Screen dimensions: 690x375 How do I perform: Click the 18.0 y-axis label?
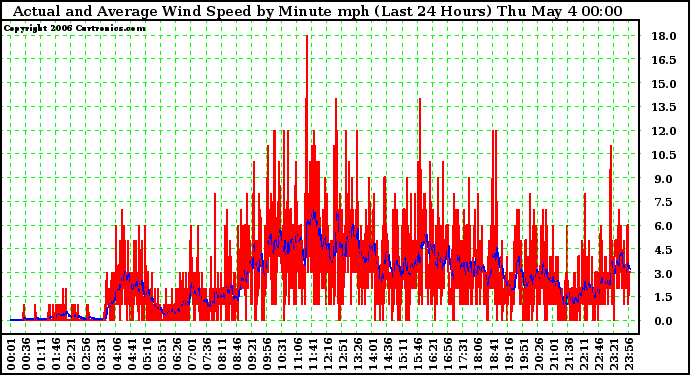tap(664, 36)
